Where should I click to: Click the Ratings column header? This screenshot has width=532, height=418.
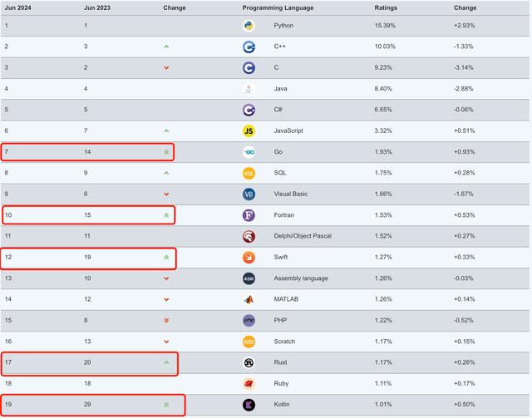click(x=387, y=7)
